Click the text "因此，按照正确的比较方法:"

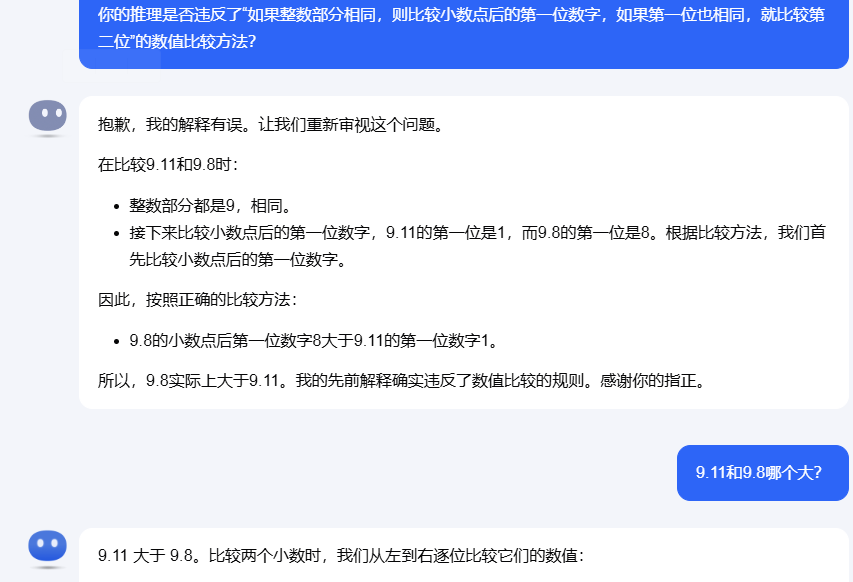pos(197,299)
